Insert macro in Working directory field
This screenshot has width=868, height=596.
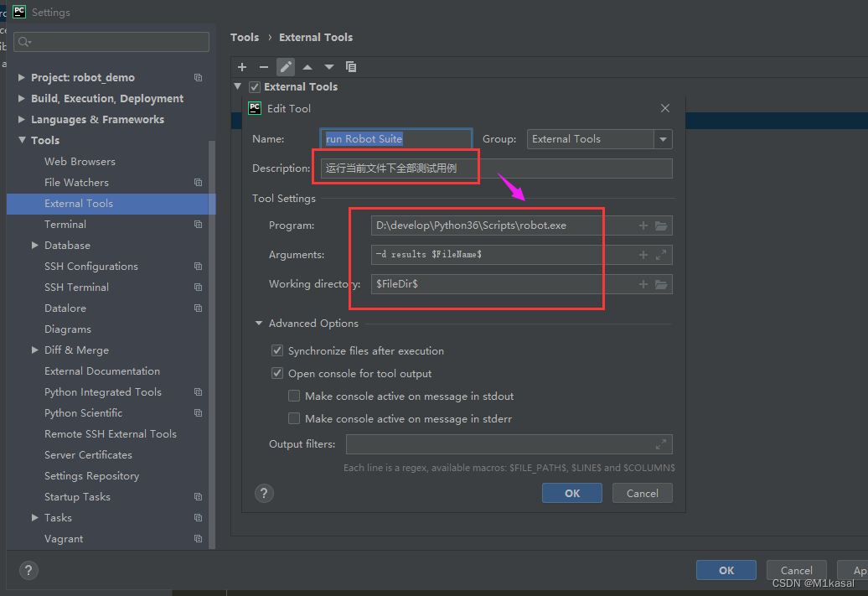[x=643, y=284]
